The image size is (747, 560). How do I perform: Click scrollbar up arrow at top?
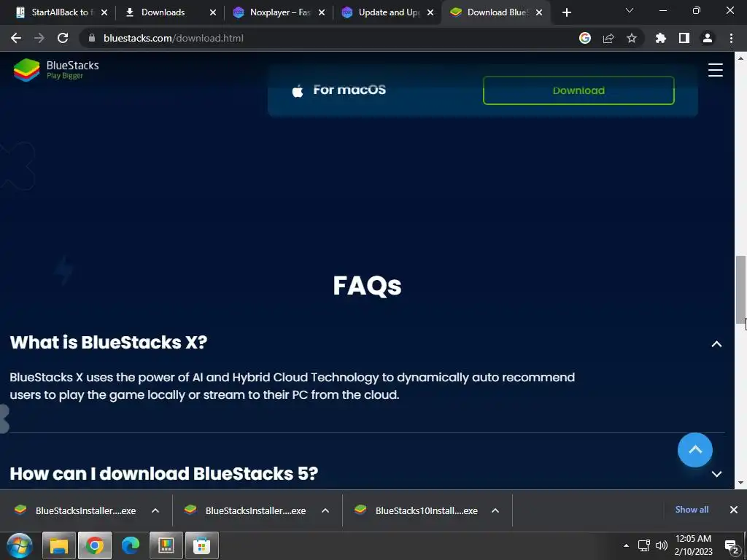point(740,58)
